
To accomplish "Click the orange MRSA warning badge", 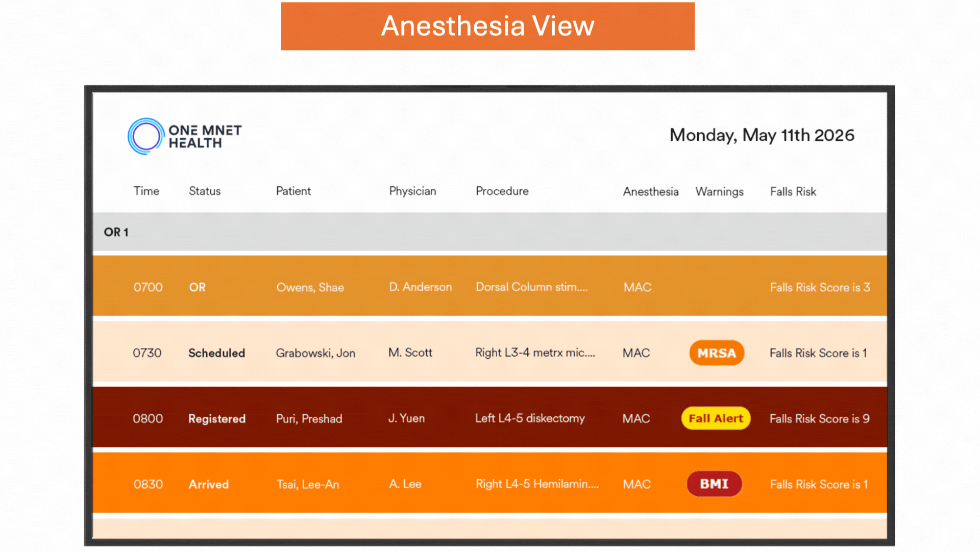I will (716, 353).
